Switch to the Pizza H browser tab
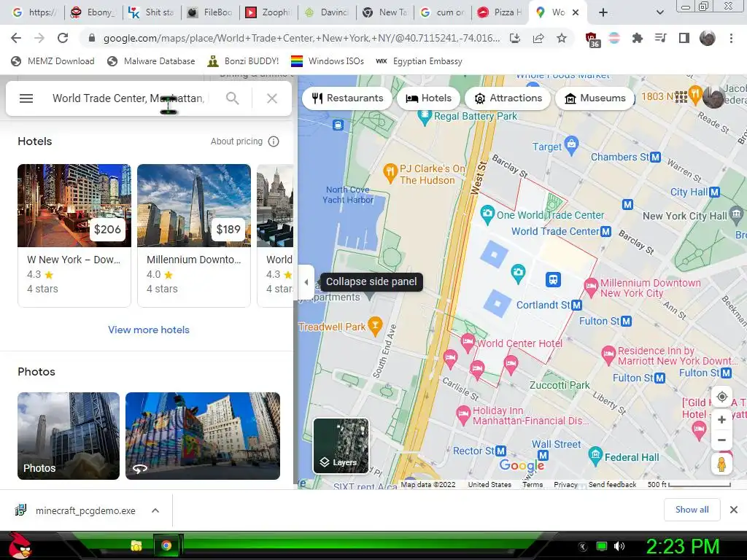 [x=499, y=12]
